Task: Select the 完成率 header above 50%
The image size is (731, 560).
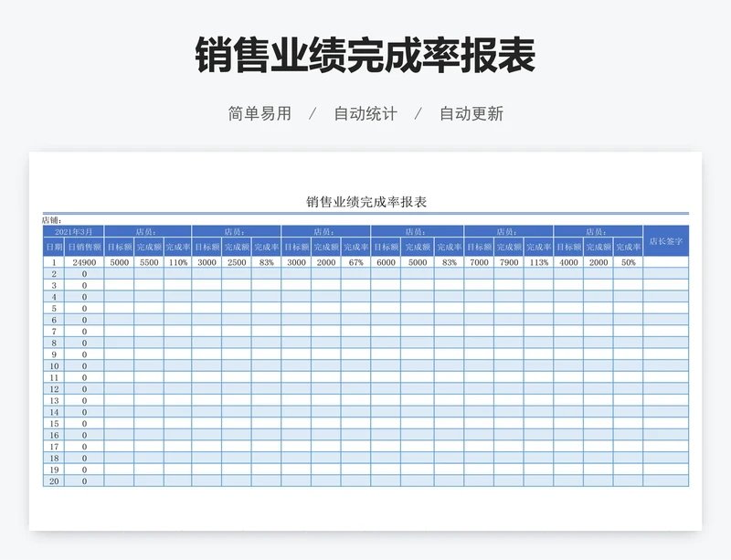Action: pos(629,247)
